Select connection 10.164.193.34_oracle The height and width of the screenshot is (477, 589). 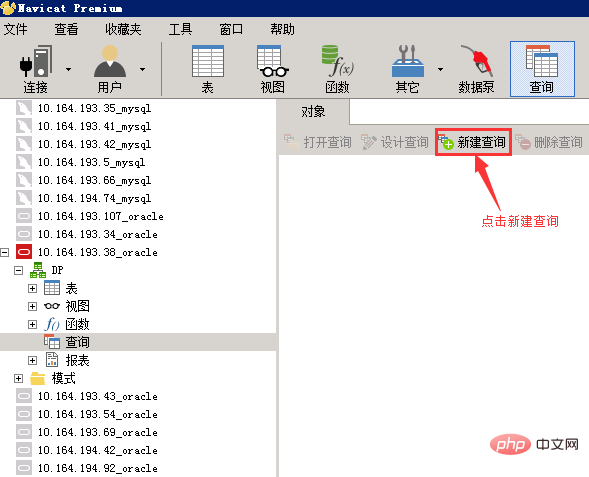[98, 234]
